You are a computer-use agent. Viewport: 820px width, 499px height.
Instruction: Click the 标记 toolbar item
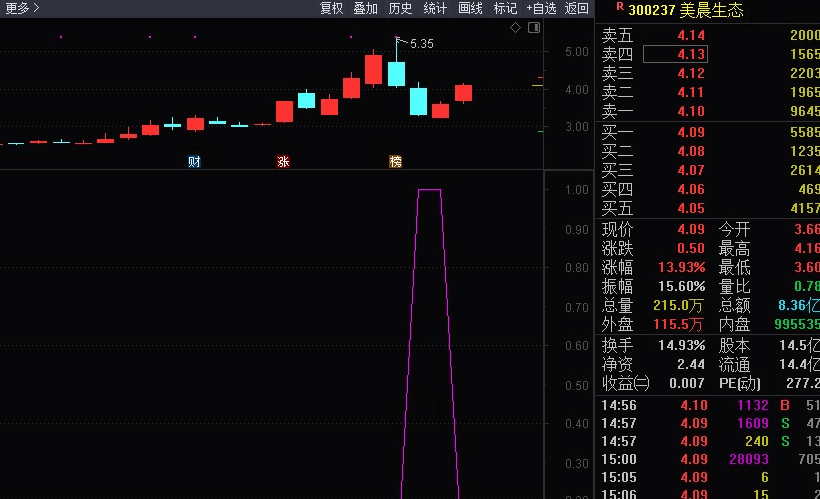click(505, 8)
